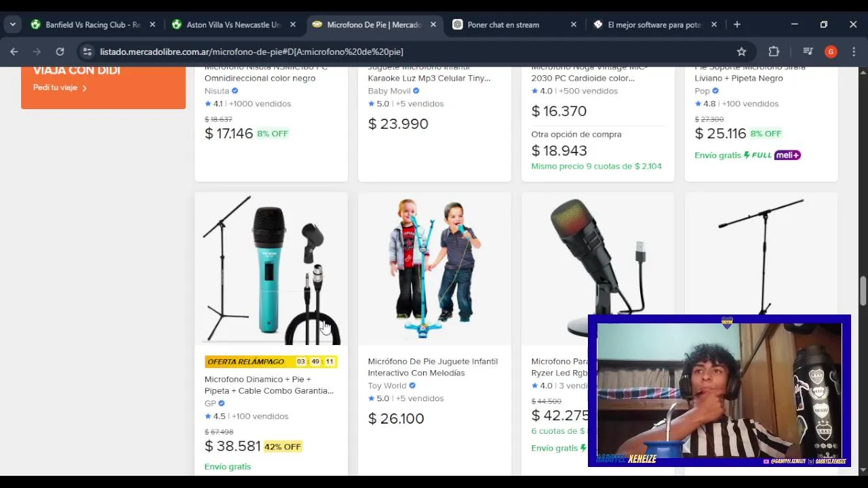Close the Aston Villa Vs Newcastle tab

click(292, 24)
